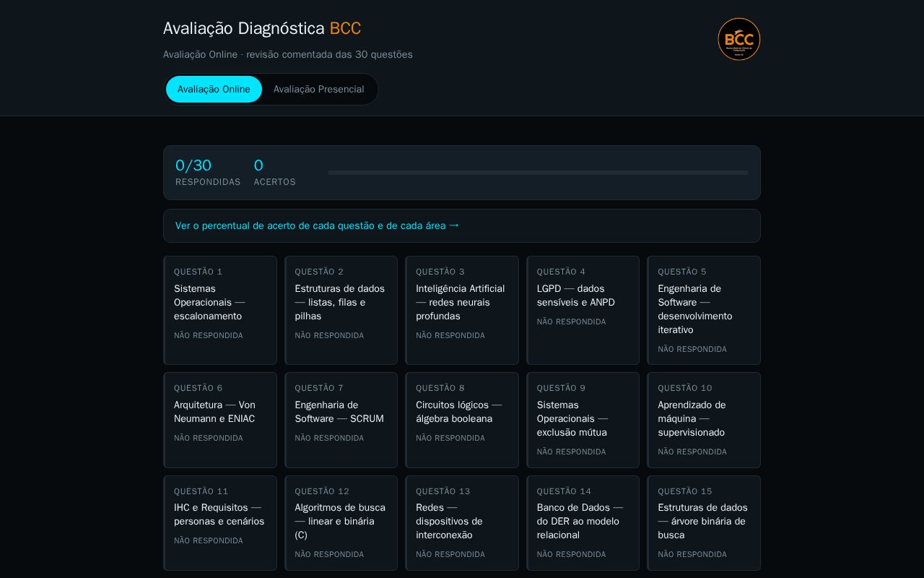
Task: Click the 0 Acertos counter
Action: (275, 173)
